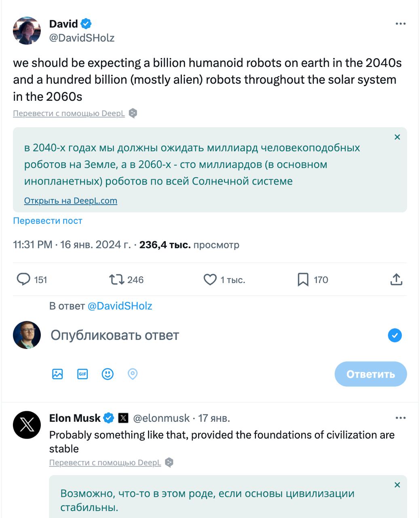Attach an image to the reply
This screenshot has width=420, height=518.
[x=58, y=374]
